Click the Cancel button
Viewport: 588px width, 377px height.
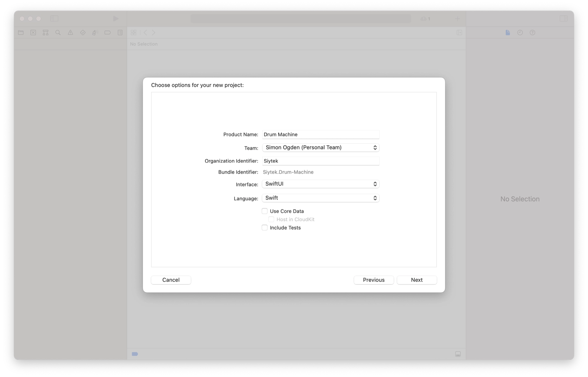coord(171,280)
